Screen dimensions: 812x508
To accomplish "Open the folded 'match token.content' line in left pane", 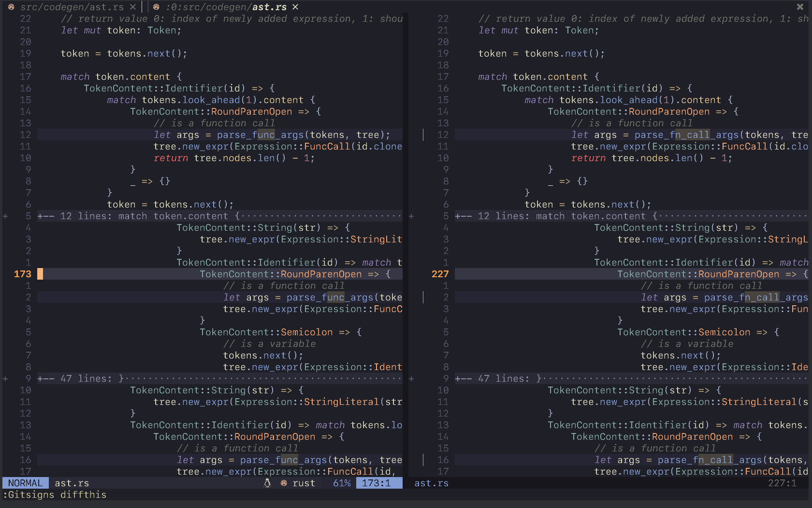I will click(220, 216).
